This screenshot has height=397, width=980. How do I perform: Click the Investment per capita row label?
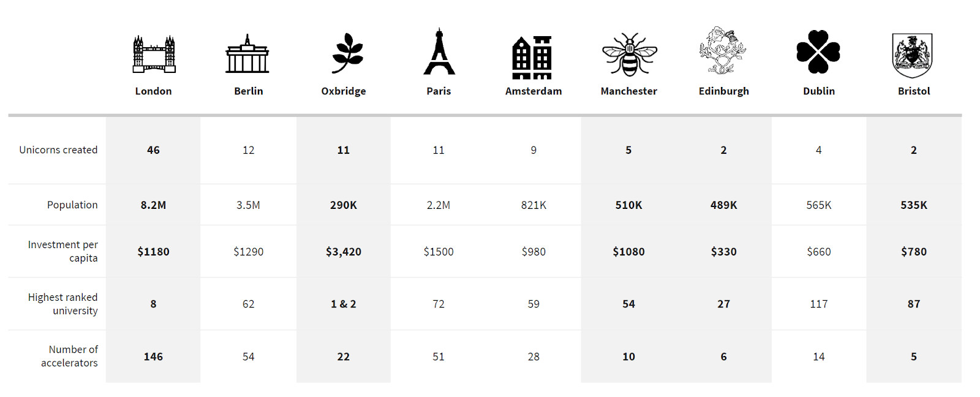click(63, 251)
